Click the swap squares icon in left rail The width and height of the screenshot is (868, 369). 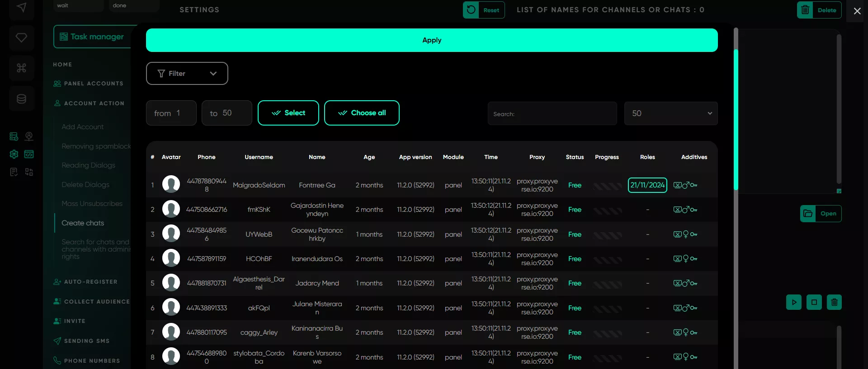tap(29, 172)
